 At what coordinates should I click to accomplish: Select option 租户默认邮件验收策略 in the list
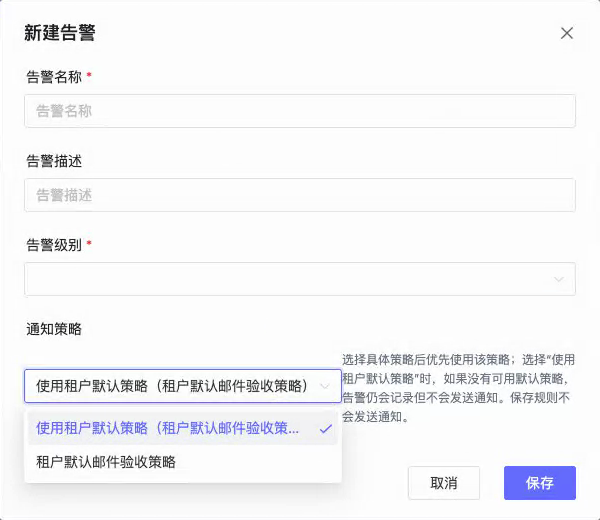click(183, 462)
